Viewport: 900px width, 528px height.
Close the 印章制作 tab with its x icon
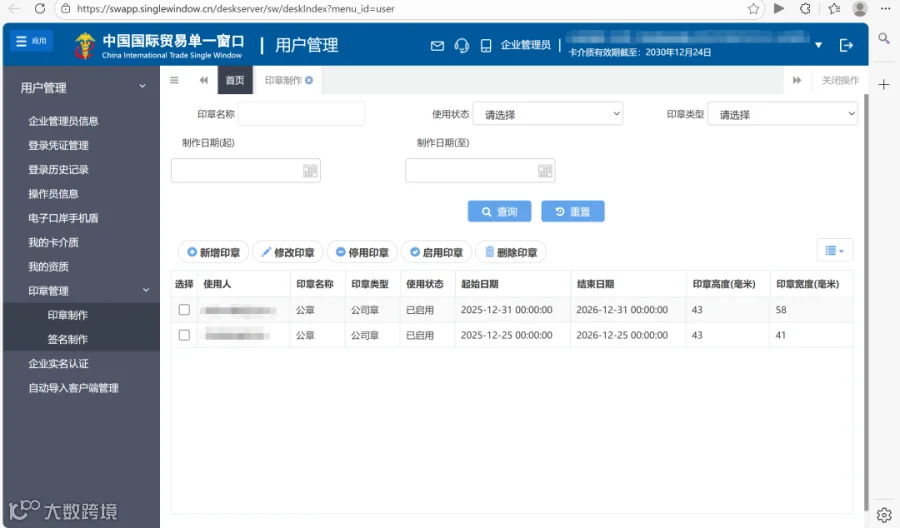[x=309, y=80]
